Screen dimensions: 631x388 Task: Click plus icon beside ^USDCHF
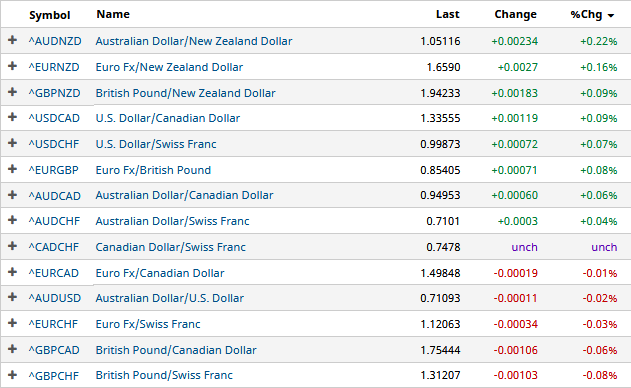(12, 143)
